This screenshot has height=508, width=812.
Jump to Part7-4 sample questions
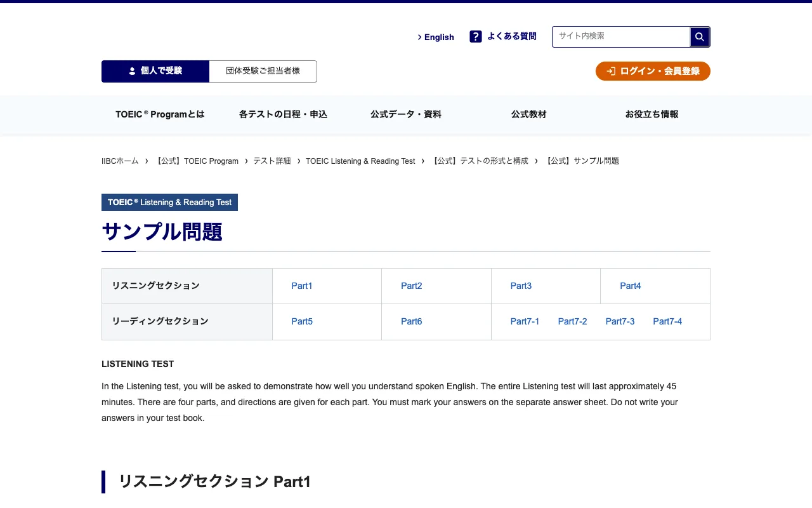[x=668, y=321]
